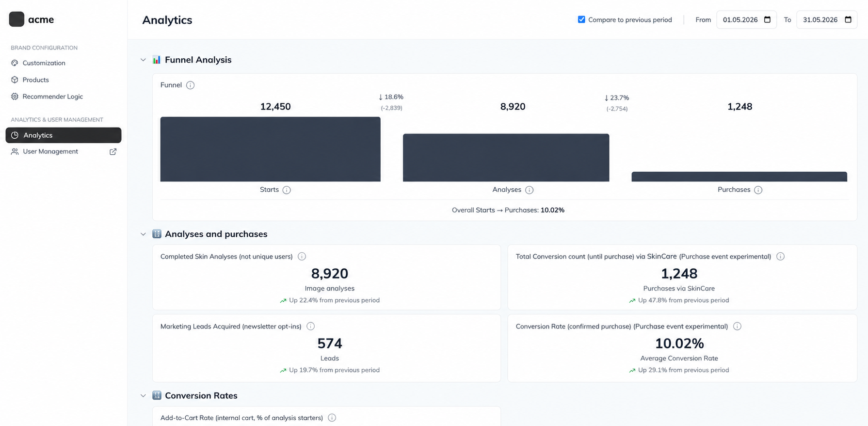The height and width of the screenshot is (426, 868).
Task: Collapse the Analyses and purchases section
Action: (x=143, y=234)
